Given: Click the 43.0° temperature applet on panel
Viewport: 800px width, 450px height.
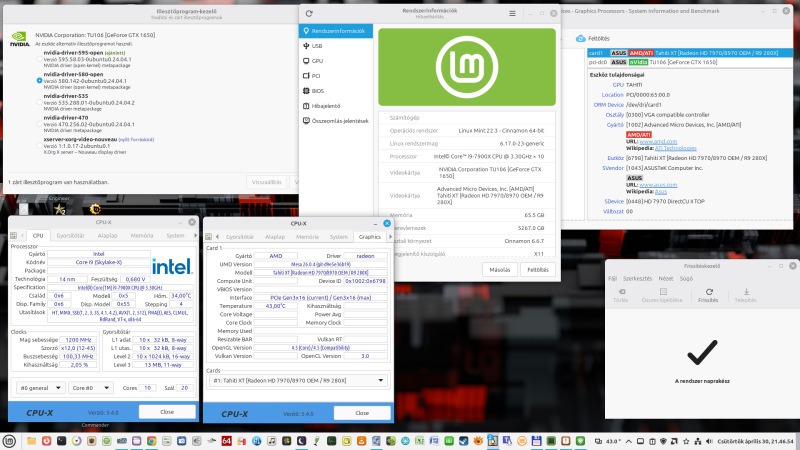Looking at the screenshot, I should pos(613,441).
